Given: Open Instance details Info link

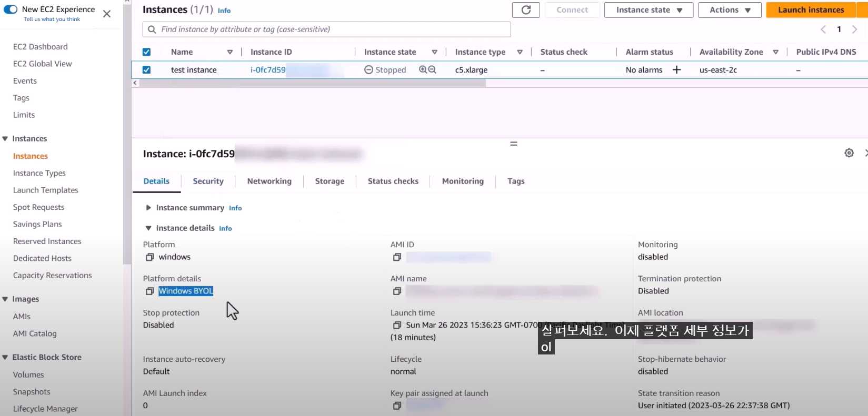Looking at the screenshot, I should 225,228.
